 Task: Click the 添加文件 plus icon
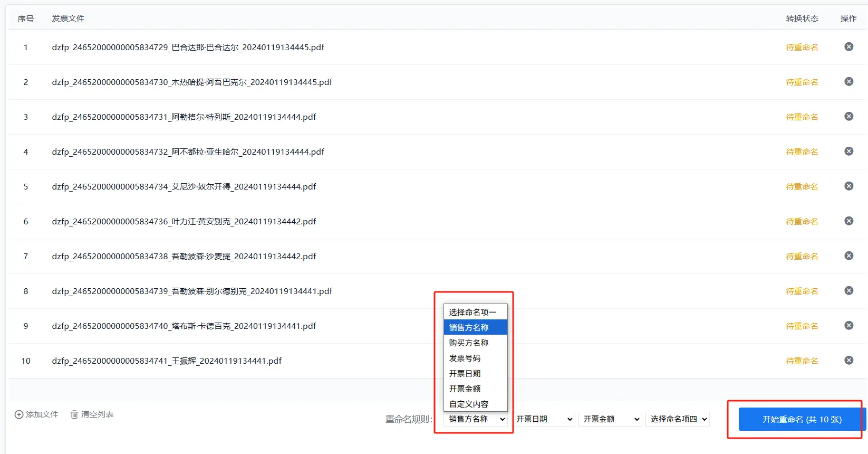pyautogui.click(x=19, y=415)
